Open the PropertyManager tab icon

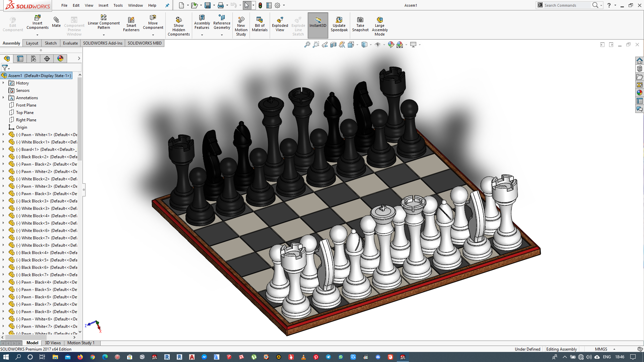[x=20, y=59]
